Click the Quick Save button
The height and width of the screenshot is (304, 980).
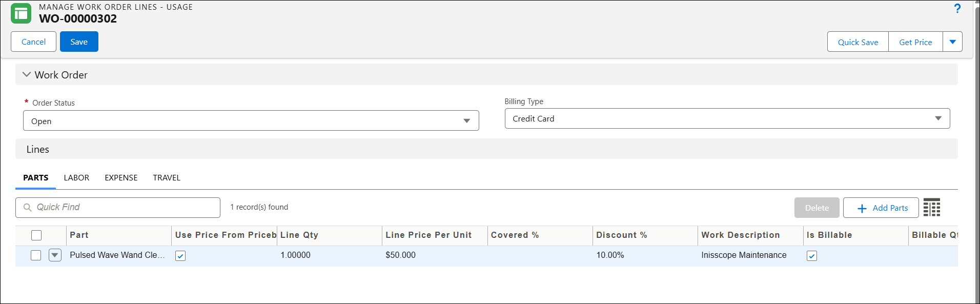click(858, 42)
